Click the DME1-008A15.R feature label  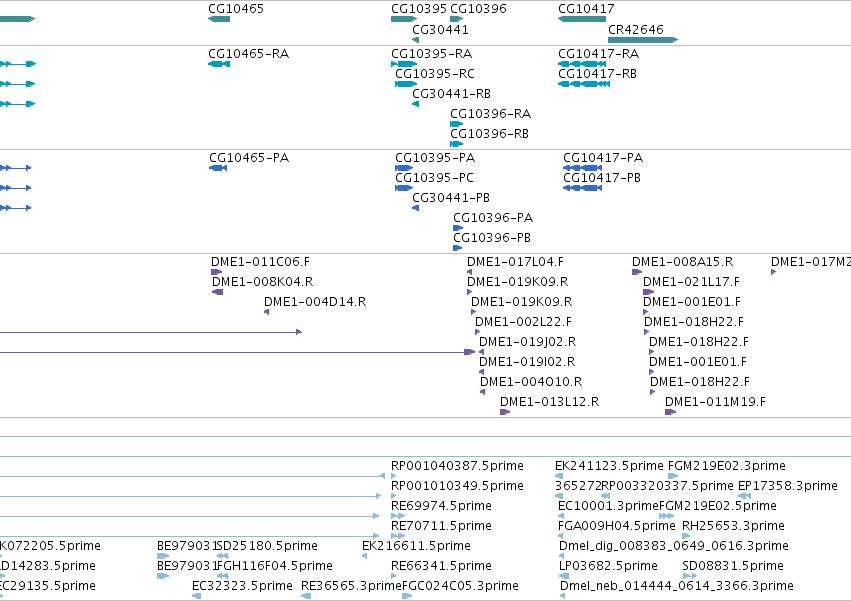click(x=683, y=262)
